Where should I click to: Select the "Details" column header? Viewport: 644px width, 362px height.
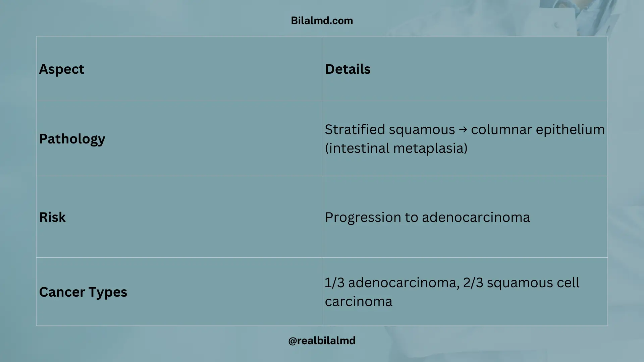347,69
